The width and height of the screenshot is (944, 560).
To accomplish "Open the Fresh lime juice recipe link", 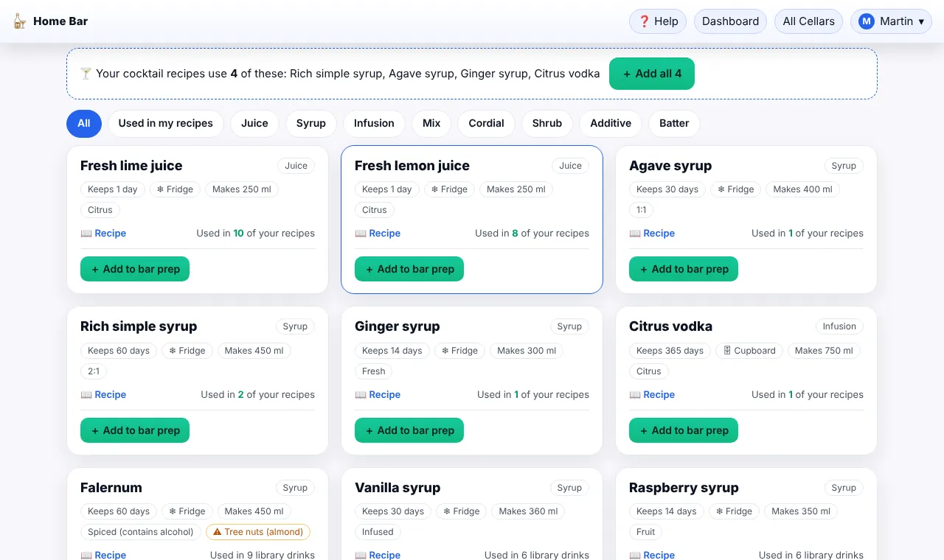I will pos(103,234).
